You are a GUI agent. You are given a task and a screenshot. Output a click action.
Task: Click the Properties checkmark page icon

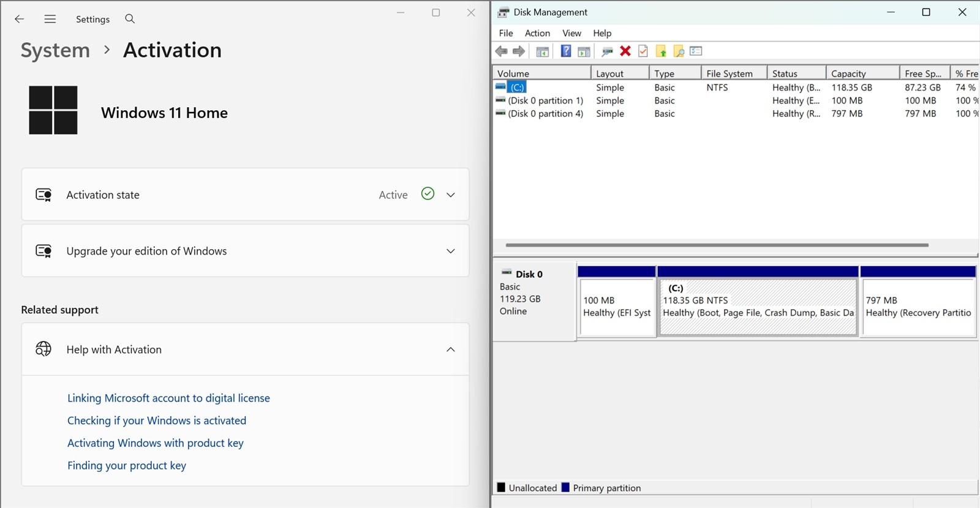(x=643, y=51)
